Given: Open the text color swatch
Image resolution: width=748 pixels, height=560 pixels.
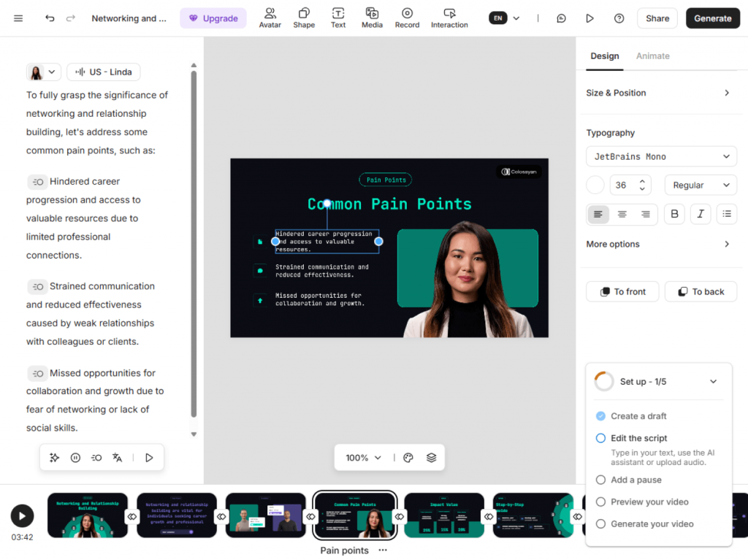Looking at the screenshot, I should click(595, 185).
